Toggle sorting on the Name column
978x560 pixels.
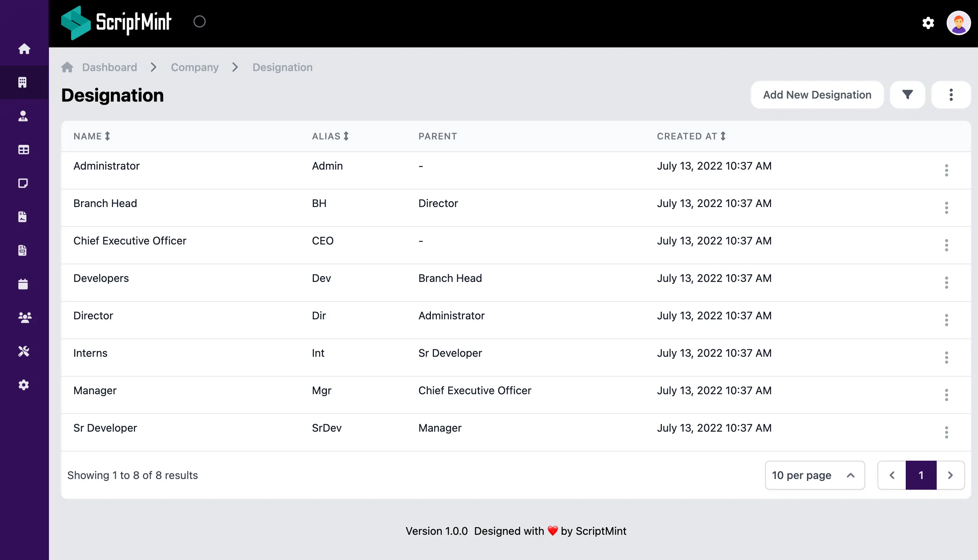(107, 136)
